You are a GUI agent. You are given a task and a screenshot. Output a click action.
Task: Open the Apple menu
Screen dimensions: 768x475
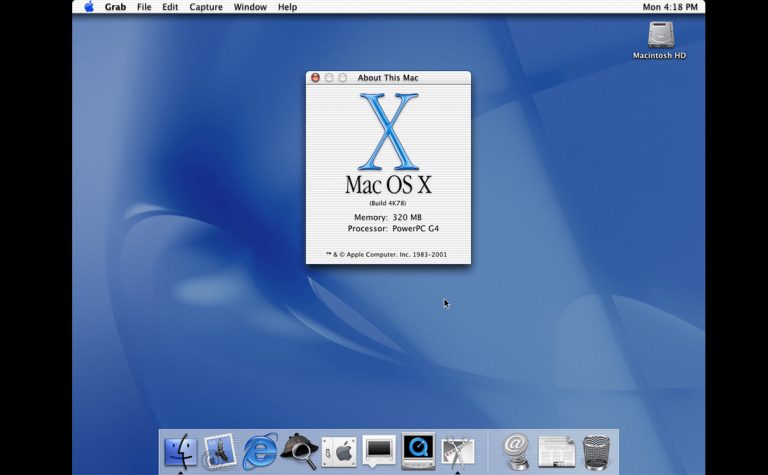coord(88,7)
